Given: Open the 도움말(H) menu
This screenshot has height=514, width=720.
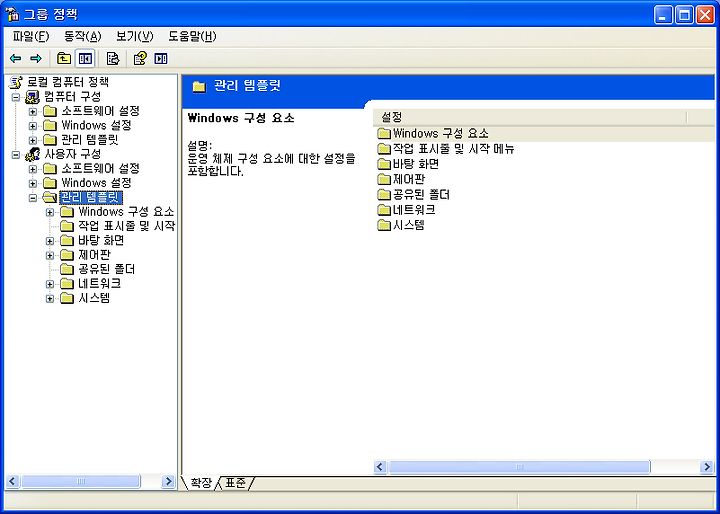Looking at the screenshot, I should 192,36.
